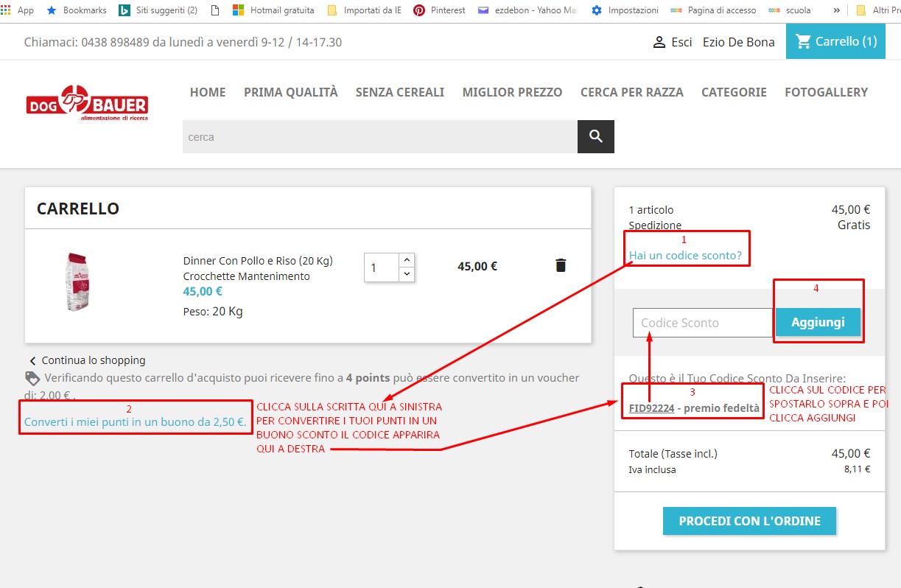901x588 pixels.
Task: Open Ezio De Bona account link
Action: [x=739, y=42]
